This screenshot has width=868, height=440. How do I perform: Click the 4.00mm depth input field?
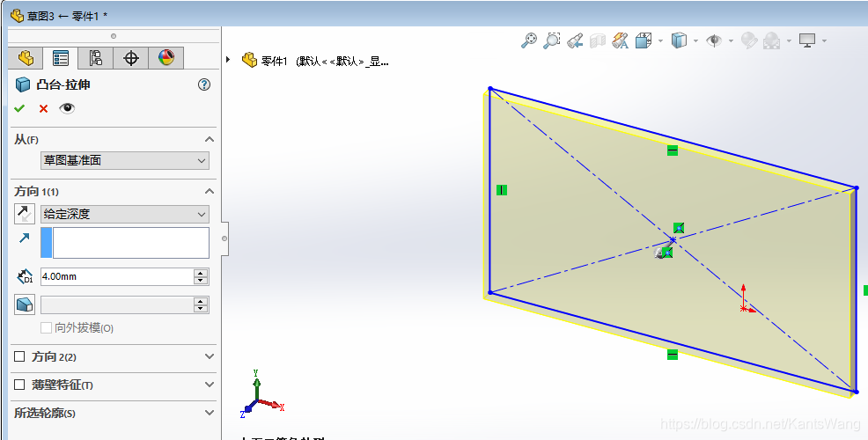coord(117,276)
